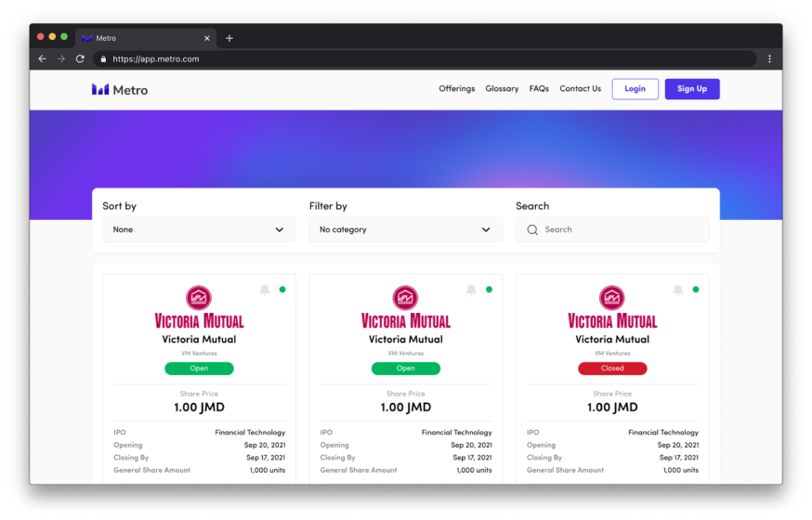This screenshot has width=812, height=520.
Task: Click the 1,000 units value on the second card
Action: (x=474, y=471)
